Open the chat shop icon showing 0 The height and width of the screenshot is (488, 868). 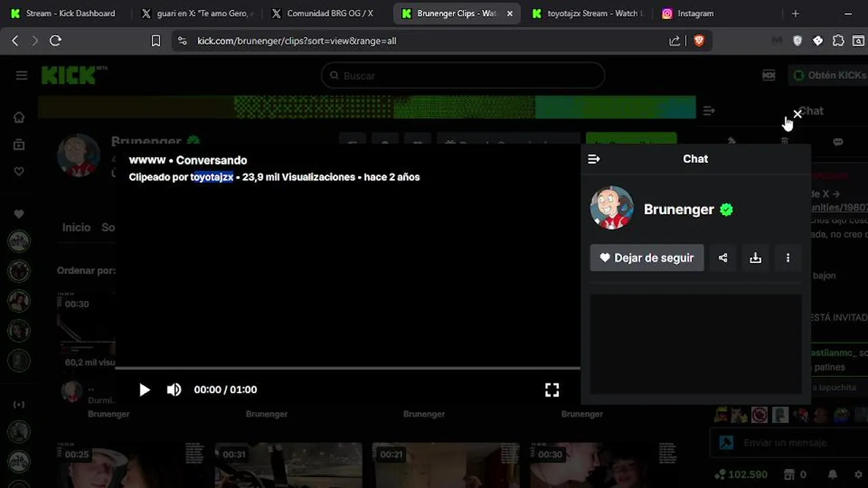click(x=795, y=474)
